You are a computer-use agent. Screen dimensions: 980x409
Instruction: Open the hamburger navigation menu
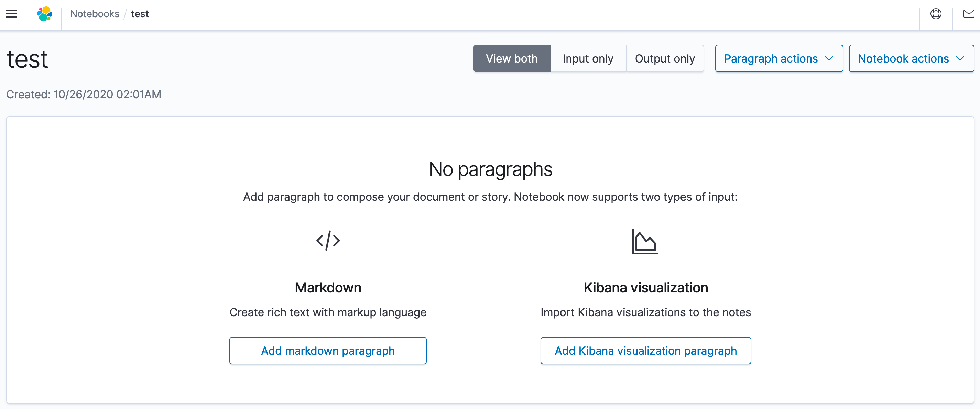(x=12, y=14)
